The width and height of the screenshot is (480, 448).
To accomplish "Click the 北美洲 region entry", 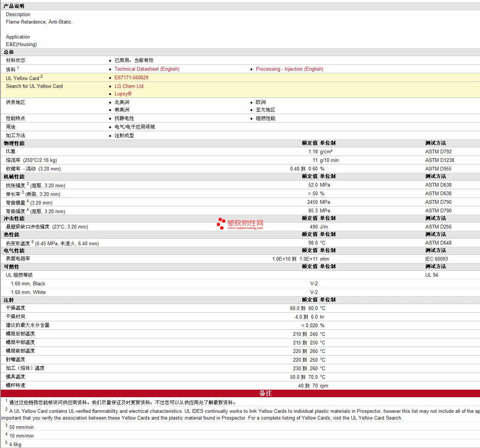I will (122, 102).
